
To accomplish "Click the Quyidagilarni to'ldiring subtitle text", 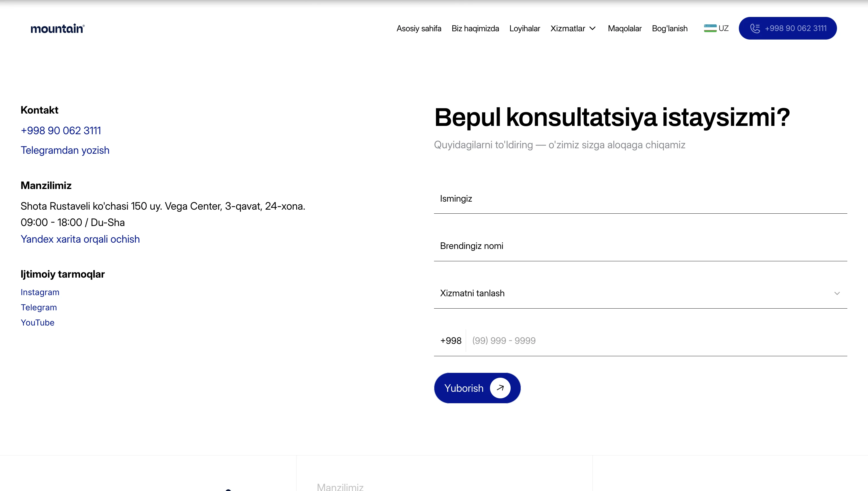I will 559,145.
